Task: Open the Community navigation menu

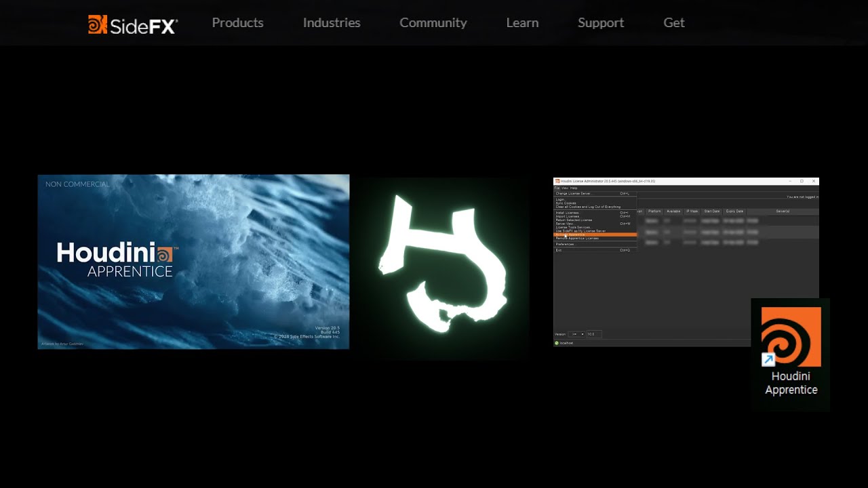Action: [433, 22]
